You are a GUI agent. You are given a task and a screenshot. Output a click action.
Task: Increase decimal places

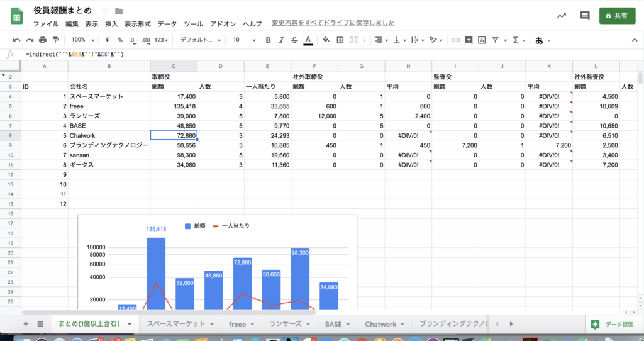pyautogui.click(x=146, y=40)
